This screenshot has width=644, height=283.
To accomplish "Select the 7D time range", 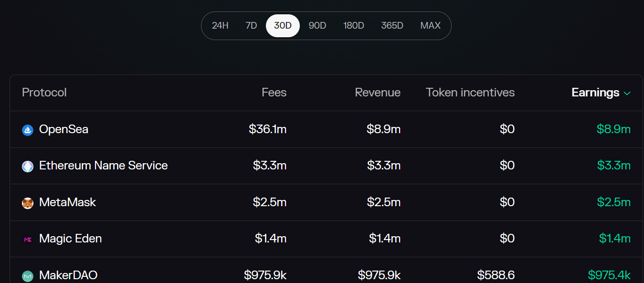I will click(251, 26).
